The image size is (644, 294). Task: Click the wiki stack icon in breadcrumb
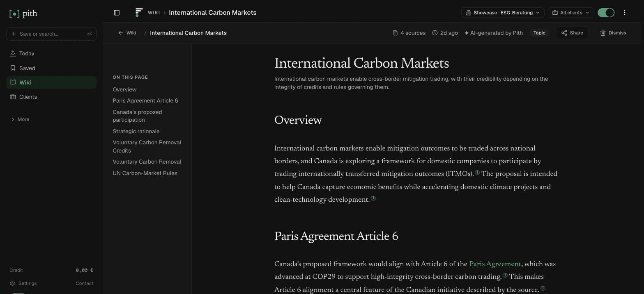click(x=138, y=13)
